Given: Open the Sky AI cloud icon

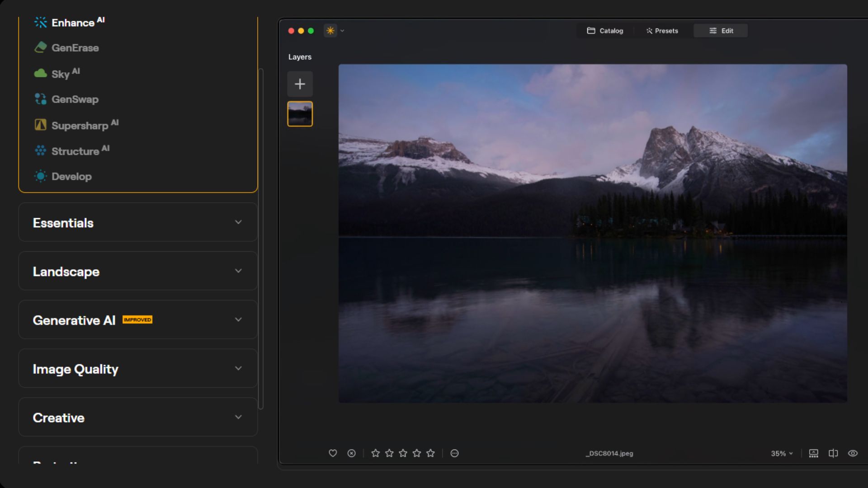Looking at the screenshot, I should coord(41,73).
